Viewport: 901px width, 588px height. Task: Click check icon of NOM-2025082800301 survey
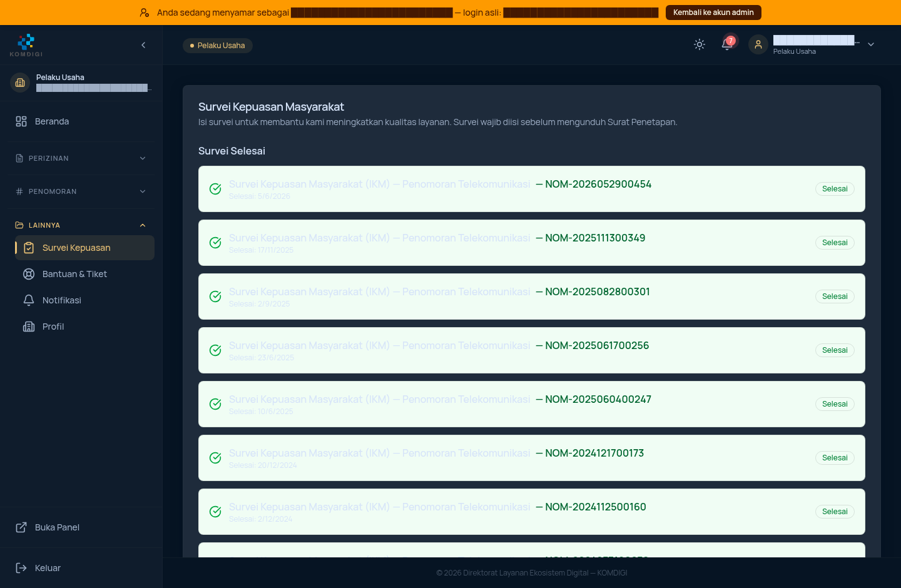click(x=215, y=297)
